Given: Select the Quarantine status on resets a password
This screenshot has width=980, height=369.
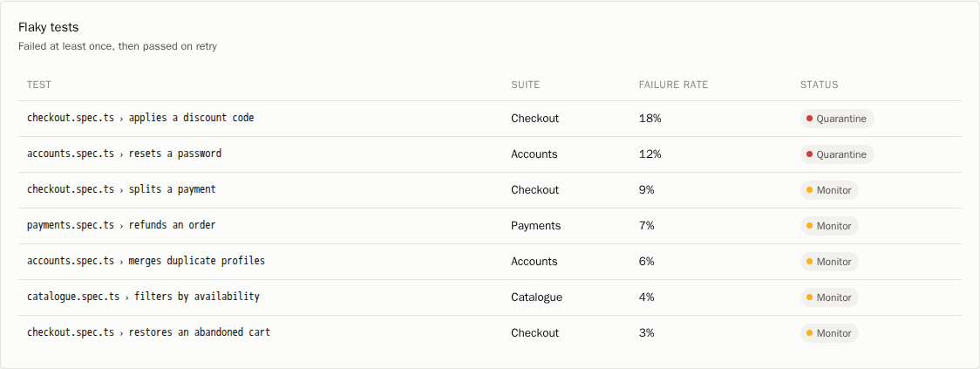Looking at the screenshot, I should pos(837,154).
